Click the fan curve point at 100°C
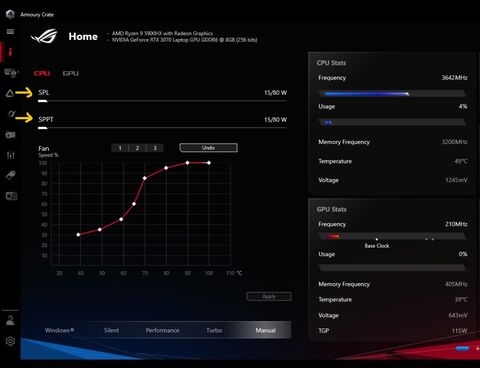480x368 pixels. pyautogui.click(x=209, y=163)
